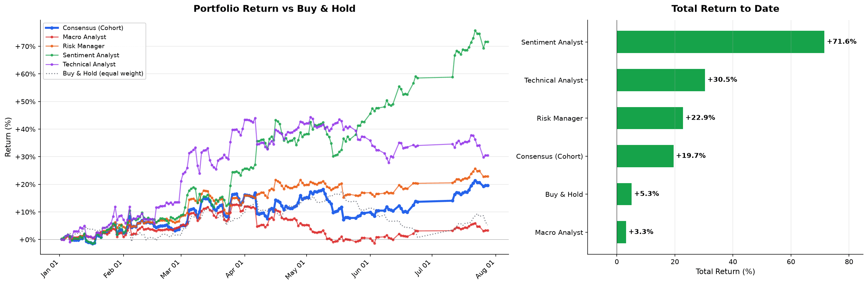Screen dimensions: 868x286
Task: Select Sentiment Analyst in the legend
Action: click(x=82, y=55)
